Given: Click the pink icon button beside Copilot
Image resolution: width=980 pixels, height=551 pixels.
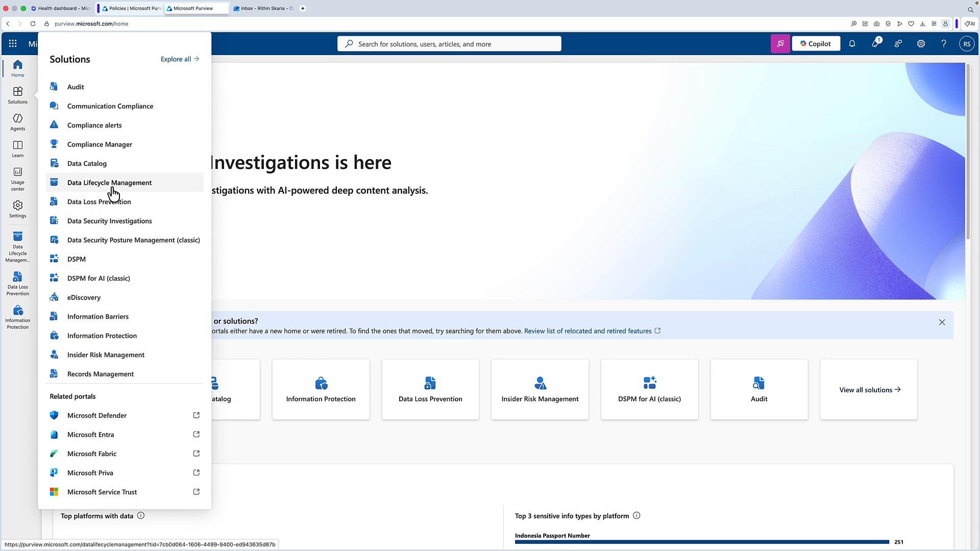Looking at the screenshot, I should pos(780,44).
